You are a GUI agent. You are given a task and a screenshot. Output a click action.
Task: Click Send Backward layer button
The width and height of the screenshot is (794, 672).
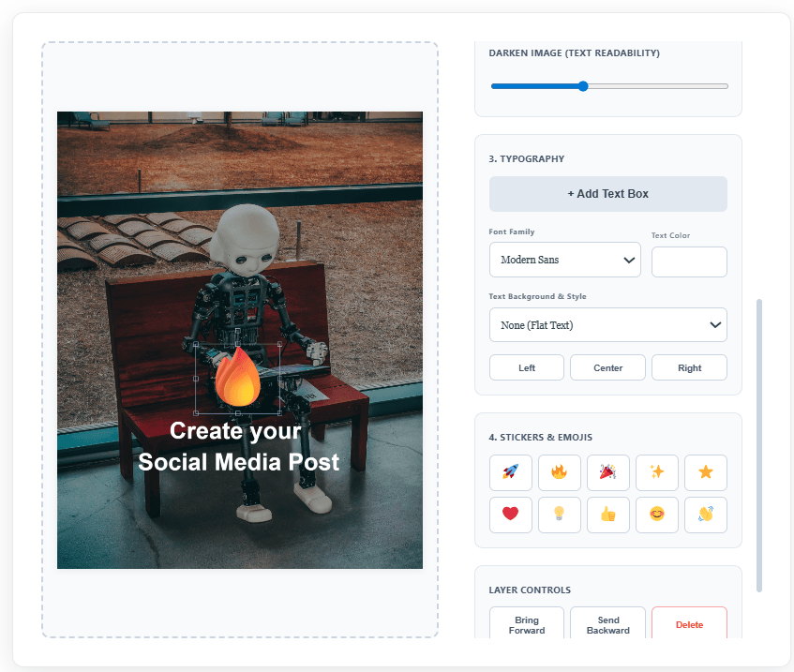pyautogui.click(x=607, y=624)
